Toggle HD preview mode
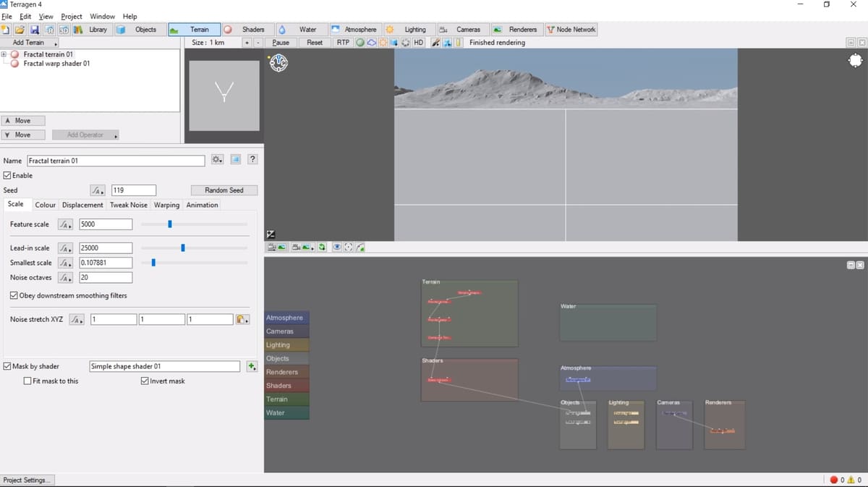868x487 pixels. pyautogui.click(x=418, y=43)
